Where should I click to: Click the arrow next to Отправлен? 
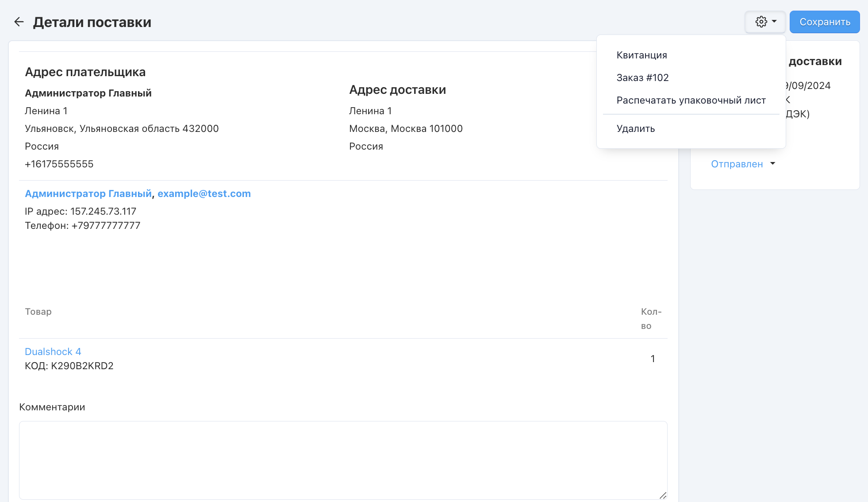click(x=772, y=163)
